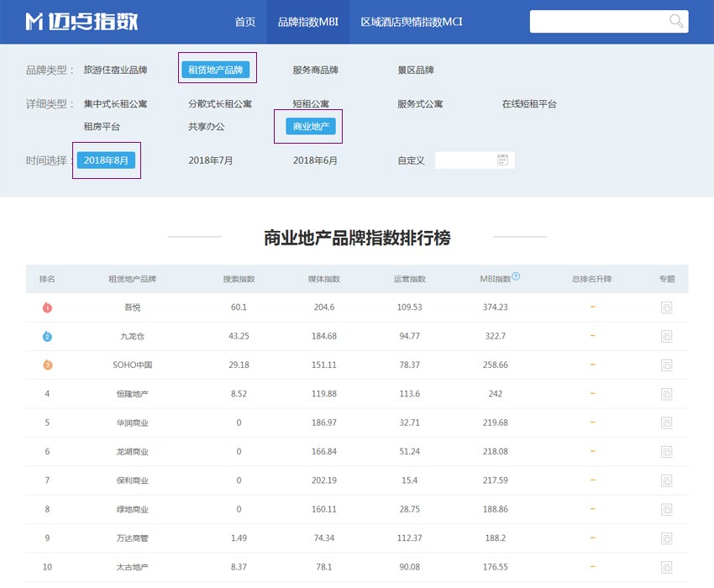Image resolution: width=714 pixels, height=588 pixels.
Task: Open 区域酒店舆情指数MCI navigation item
Action: pos(412,22)
